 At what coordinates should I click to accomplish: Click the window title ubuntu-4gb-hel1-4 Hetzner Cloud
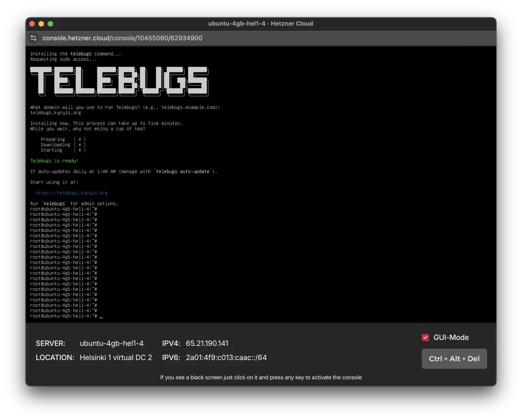point(261,23)
